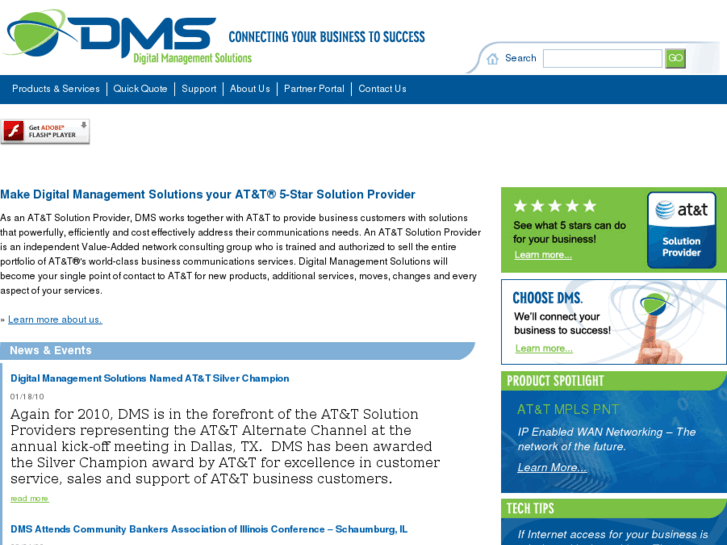This screenshot has width=727, height=545.
Task: Open the Quick Quote menu item
Action: click(140, 89)
